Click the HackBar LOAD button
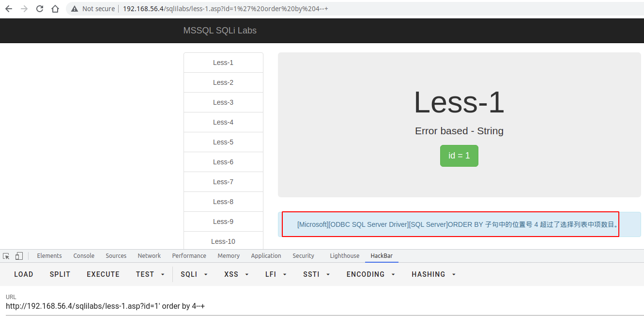The width and height of the screenshot is (644, 317). coord(24,274)
